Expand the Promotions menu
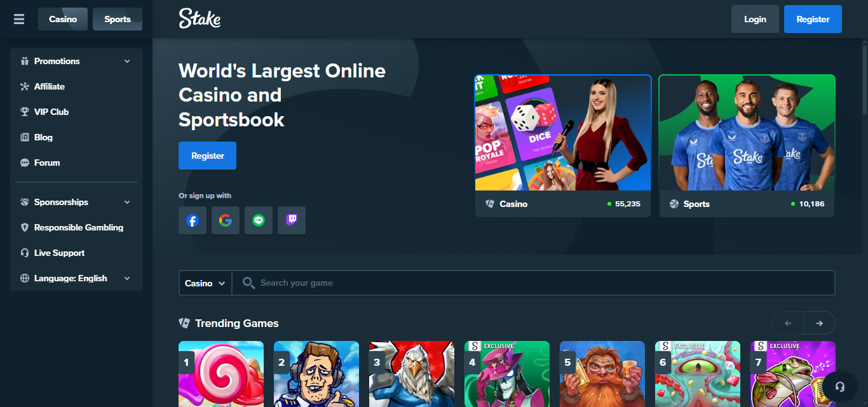 pyautogui.click(x=76, y=61)
